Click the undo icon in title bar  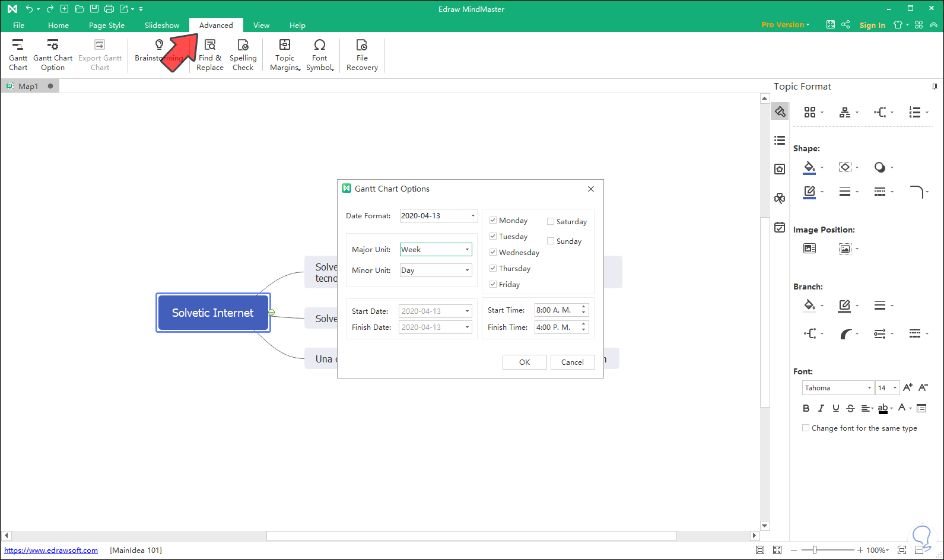tap(29, 9)
